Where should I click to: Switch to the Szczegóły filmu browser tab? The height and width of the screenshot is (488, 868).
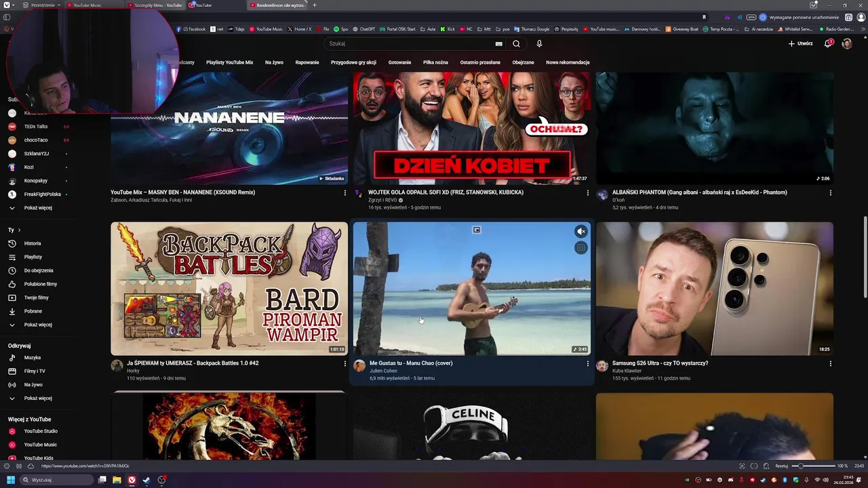(155, 5)
